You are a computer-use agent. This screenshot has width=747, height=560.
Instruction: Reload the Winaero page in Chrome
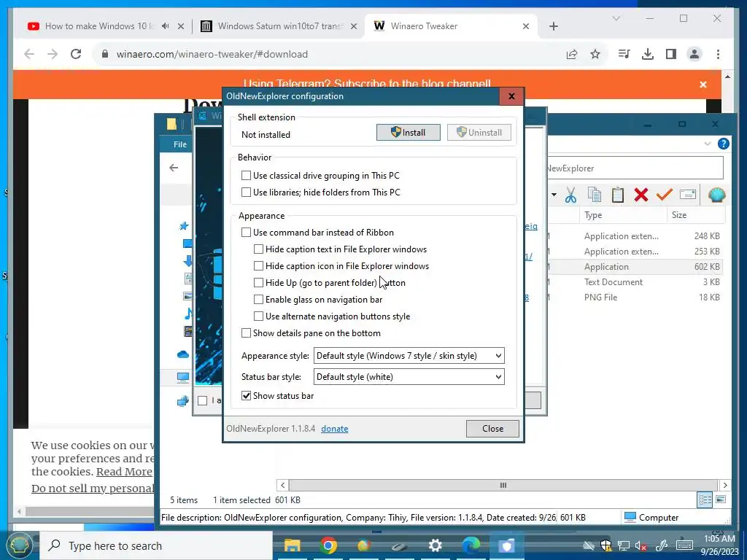pyautogui.click(x=76, y=54)
